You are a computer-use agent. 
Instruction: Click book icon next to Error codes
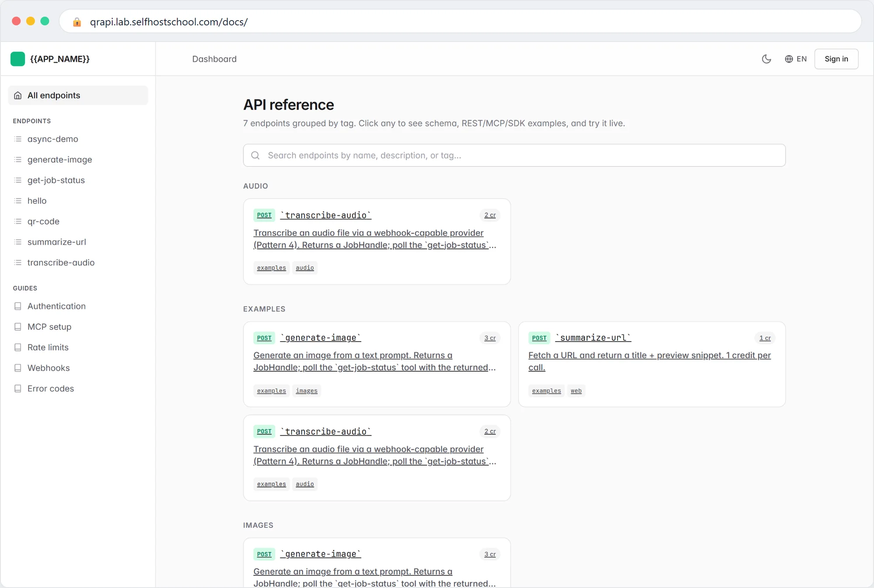click(18, 388)
